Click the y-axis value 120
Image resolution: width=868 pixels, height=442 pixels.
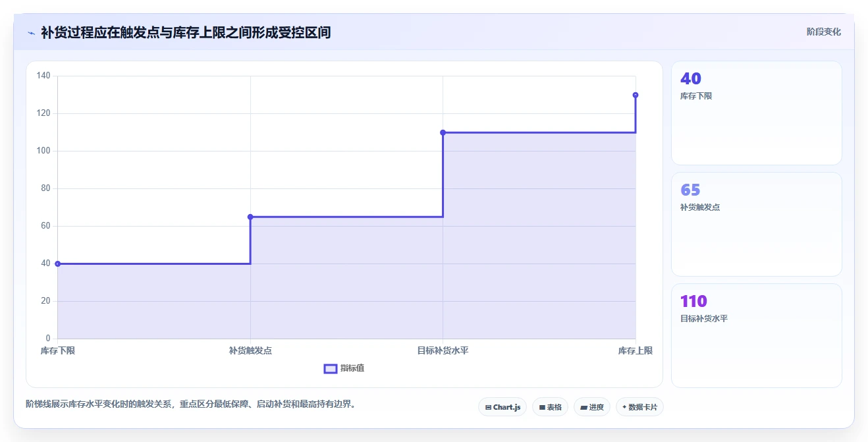pos(43,113)
